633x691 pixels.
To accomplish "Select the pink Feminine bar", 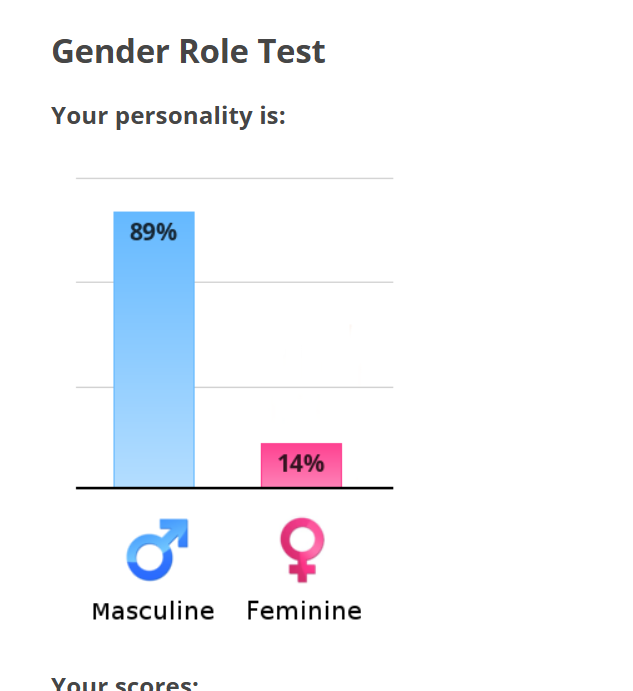I will coord(302,465).
